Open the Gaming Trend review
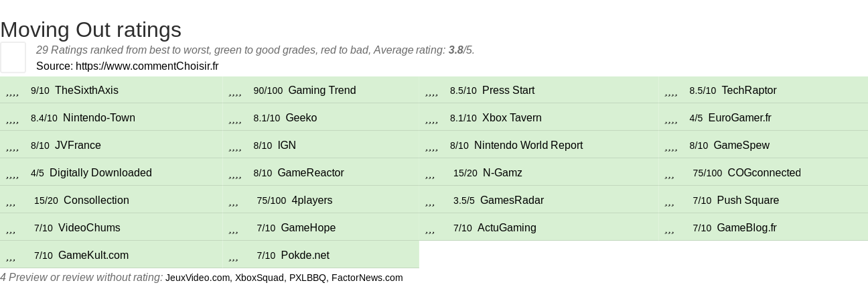This screenshot has width=868, height=285. point(321,91)
